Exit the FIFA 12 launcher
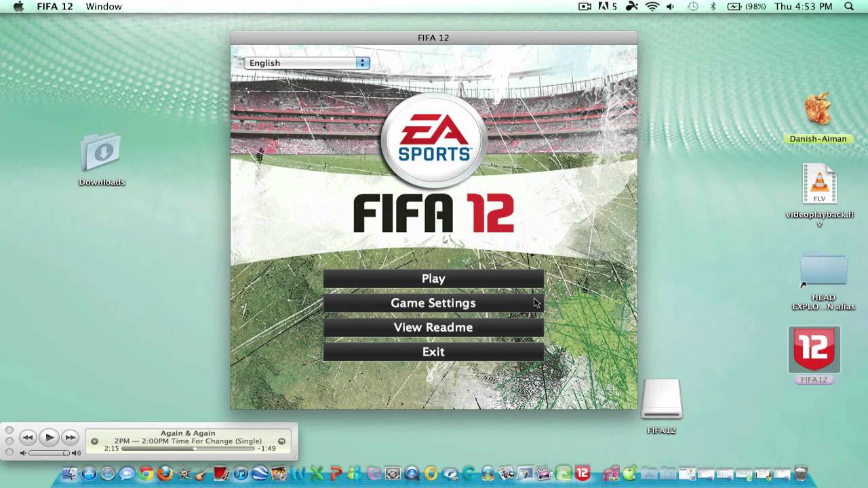Screen dimensions: 868x488 (433, 352)
